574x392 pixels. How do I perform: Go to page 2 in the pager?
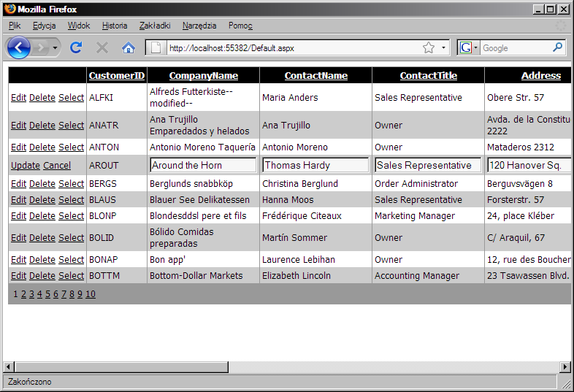[23, 294]
